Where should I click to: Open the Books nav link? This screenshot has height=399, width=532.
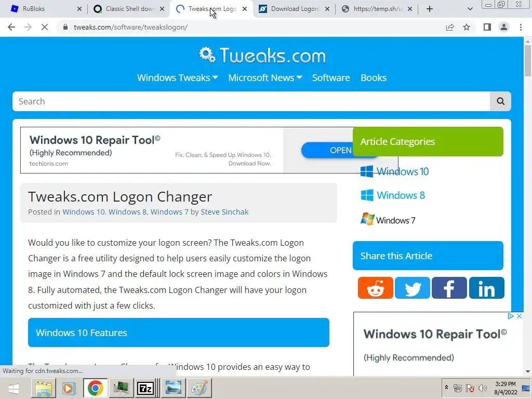pyautogui.click(x=374, y=78)
